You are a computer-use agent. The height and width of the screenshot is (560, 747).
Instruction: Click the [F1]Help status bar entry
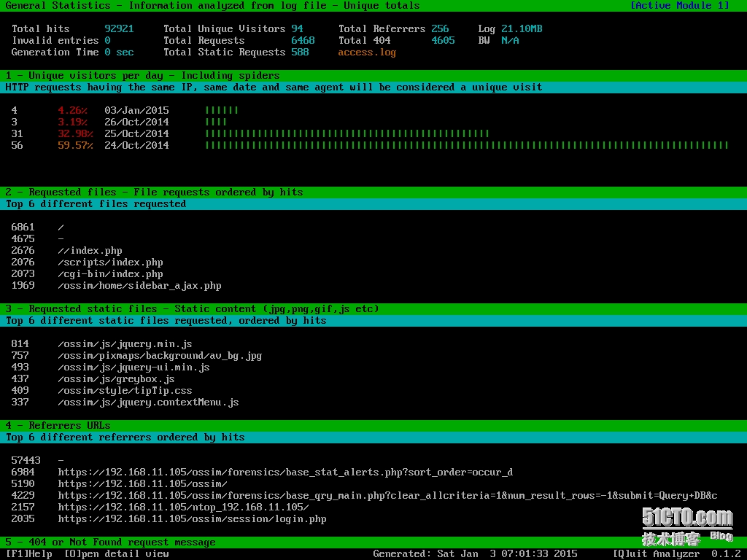tap(28, 554)
